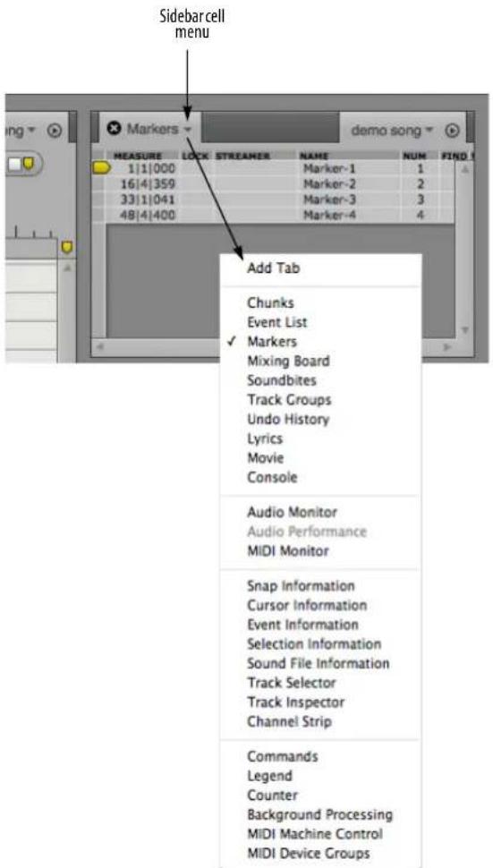
Task: Choose Add Tab from the menu
Action: tap(273, 268)
